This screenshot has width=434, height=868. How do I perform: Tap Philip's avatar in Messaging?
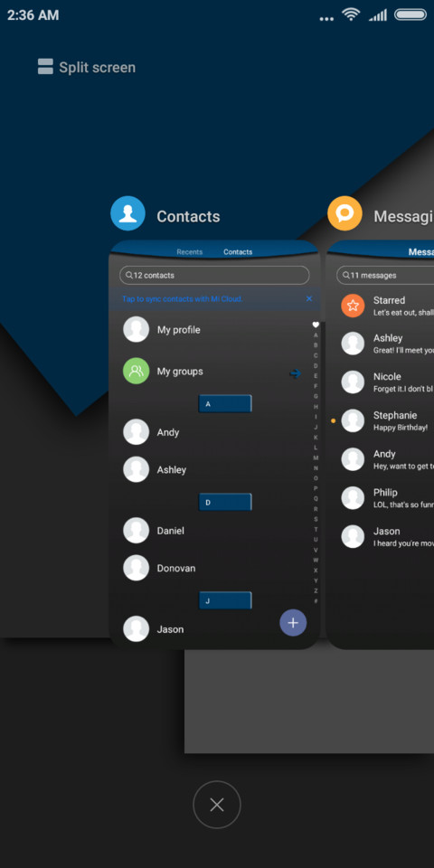353,497
